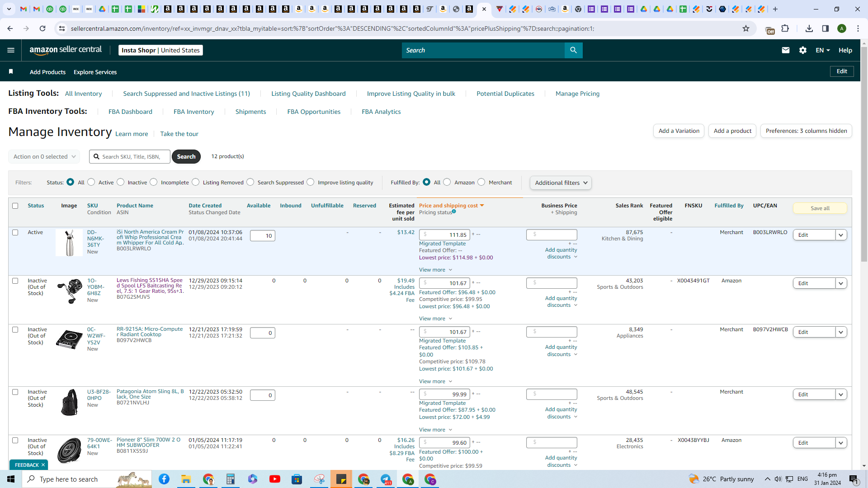
Task: Click the page vertical scrollbar
Action: point(864,154)
